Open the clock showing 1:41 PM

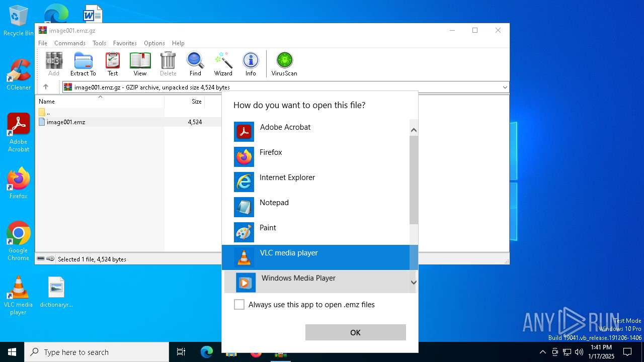pos(601,352)
